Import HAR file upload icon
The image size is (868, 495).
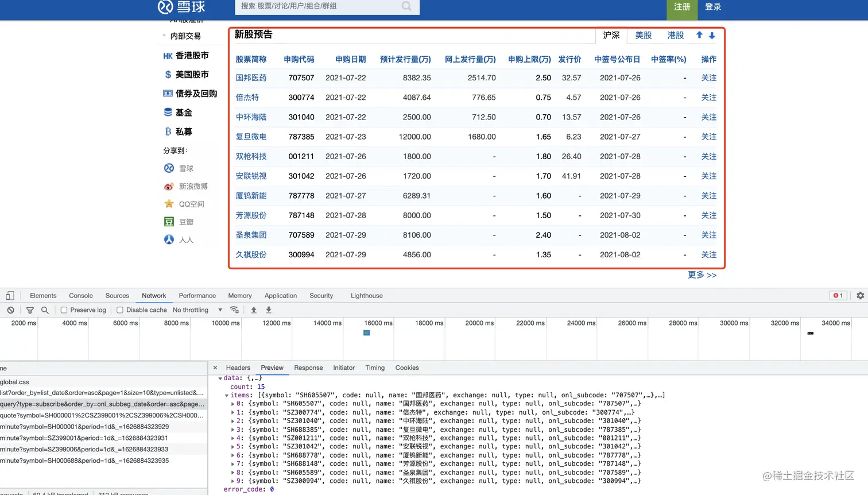pyautogui.click(x=254, y=310)
